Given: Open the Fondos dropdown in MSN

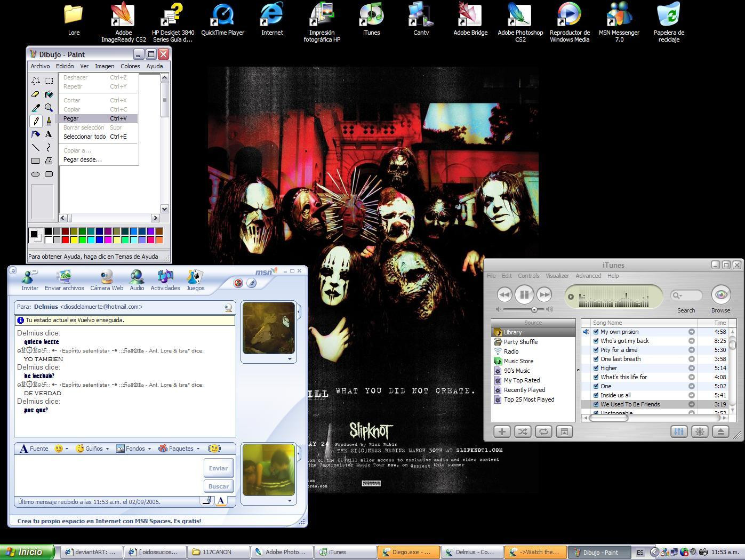Looking at the screenshot, I should pos(149,449).
